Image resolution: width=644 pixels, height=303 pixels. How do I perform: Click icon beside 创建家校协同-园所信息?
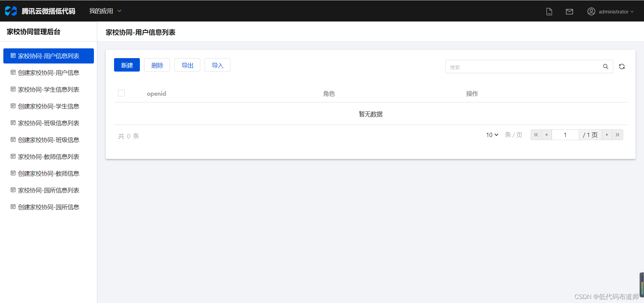point(13,207)
